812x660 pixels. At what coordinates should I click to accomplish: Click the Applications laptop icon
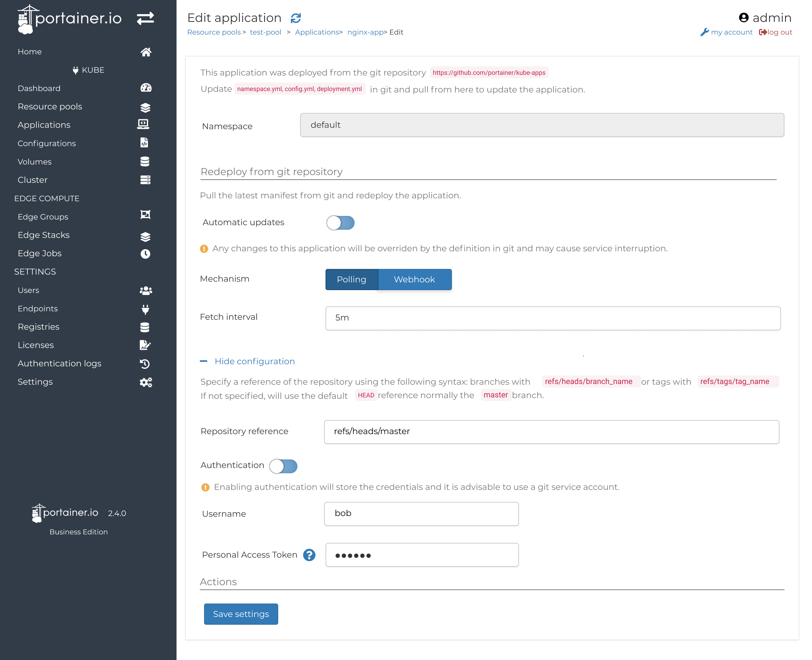[143, 124]
